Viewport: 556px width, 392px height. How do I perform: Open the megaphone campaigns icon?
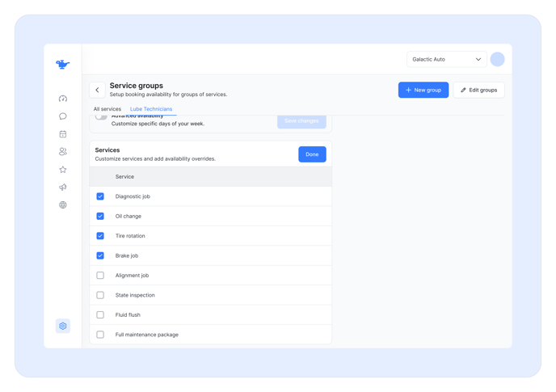(x=63, y=188)
